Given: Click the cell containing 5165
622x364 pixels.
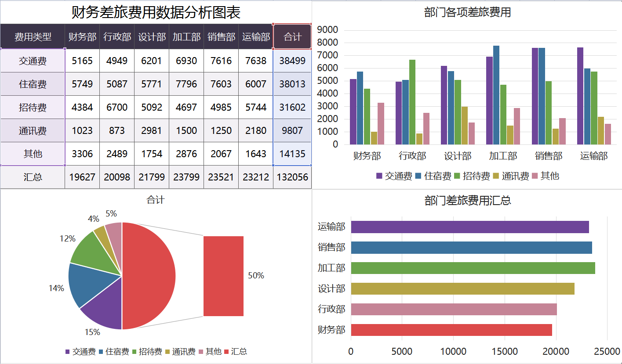Looking at the screenshot, I should 82,61.
